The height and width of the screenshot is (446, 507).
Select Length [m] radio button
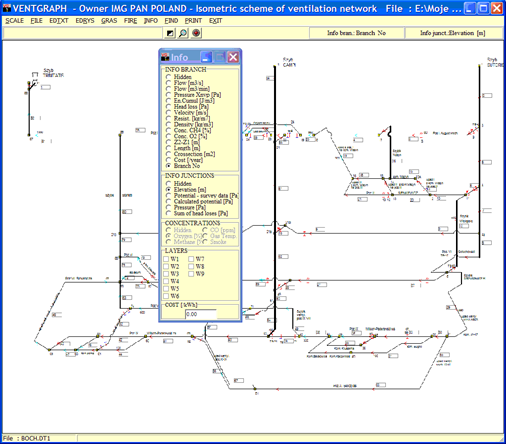tap(168, 148)
